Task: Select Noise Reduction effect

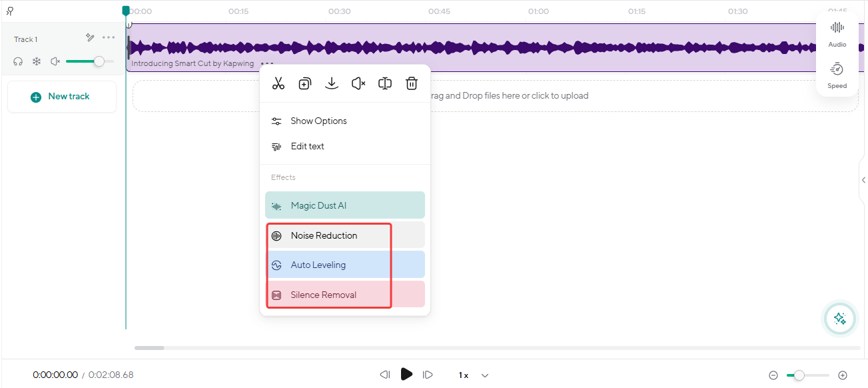Action: [x=324, y=235]
